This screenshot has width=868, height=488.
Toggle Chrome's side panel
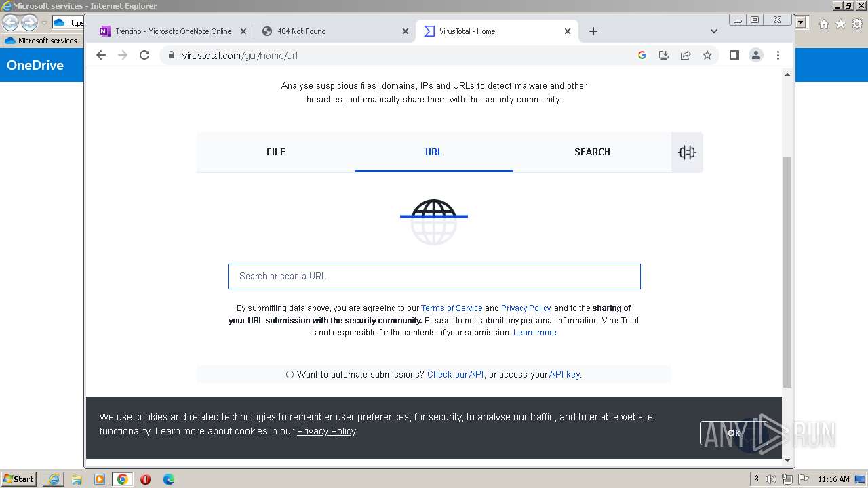click(734, 55)
